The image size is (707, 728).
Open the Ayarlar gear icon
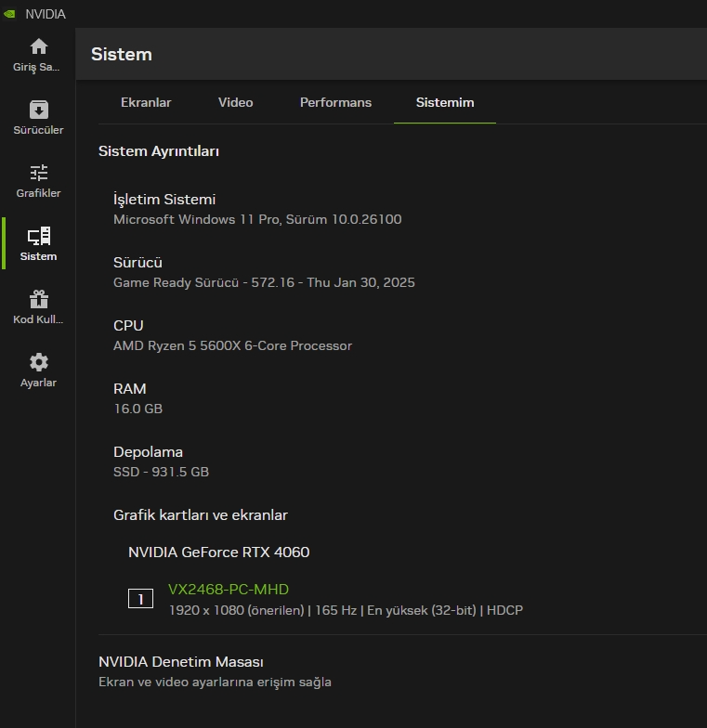[39, 362]
